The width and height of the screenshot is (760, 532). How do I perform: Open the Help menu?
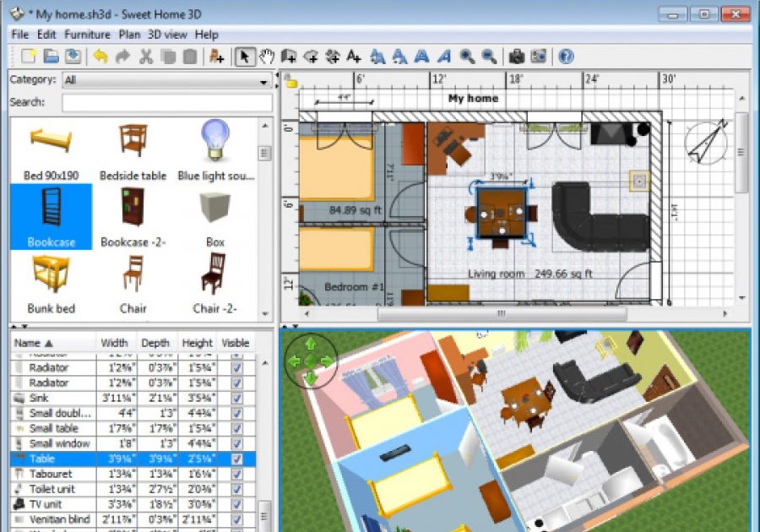point(207,35)
